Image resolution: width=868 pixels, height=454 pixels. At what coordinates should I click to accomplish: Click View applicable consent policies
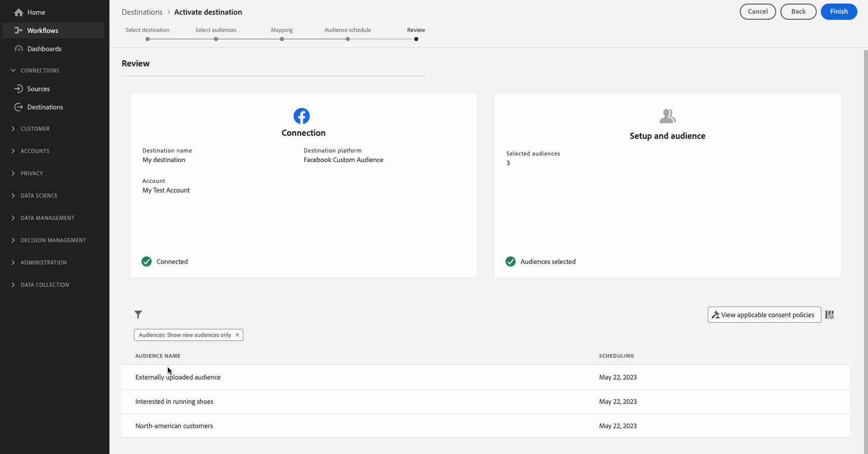point(764,315)
